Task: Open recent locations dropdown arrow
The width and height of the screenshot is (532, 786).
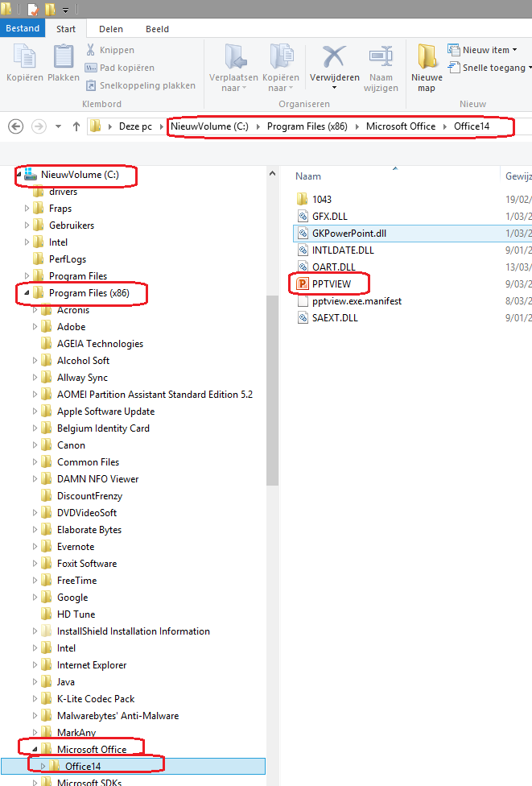Action: 58,126
